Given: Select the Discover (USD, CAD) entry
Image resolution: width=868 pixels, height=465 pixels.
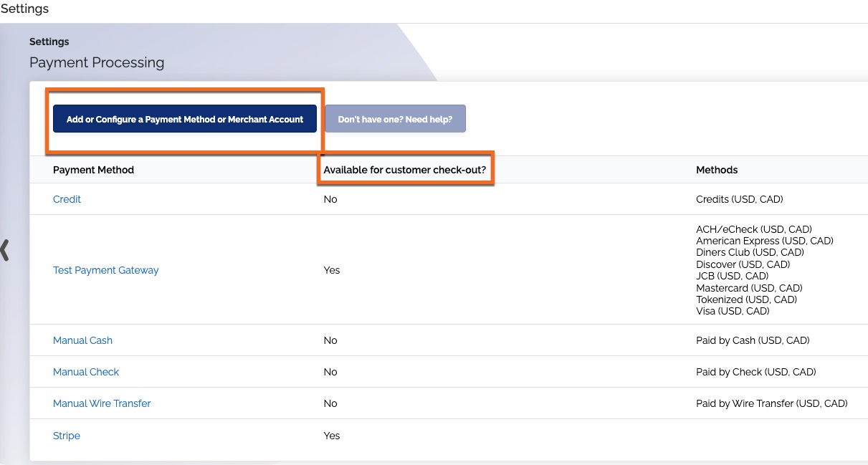Looking at the screenshot, I should coord(744,264).
